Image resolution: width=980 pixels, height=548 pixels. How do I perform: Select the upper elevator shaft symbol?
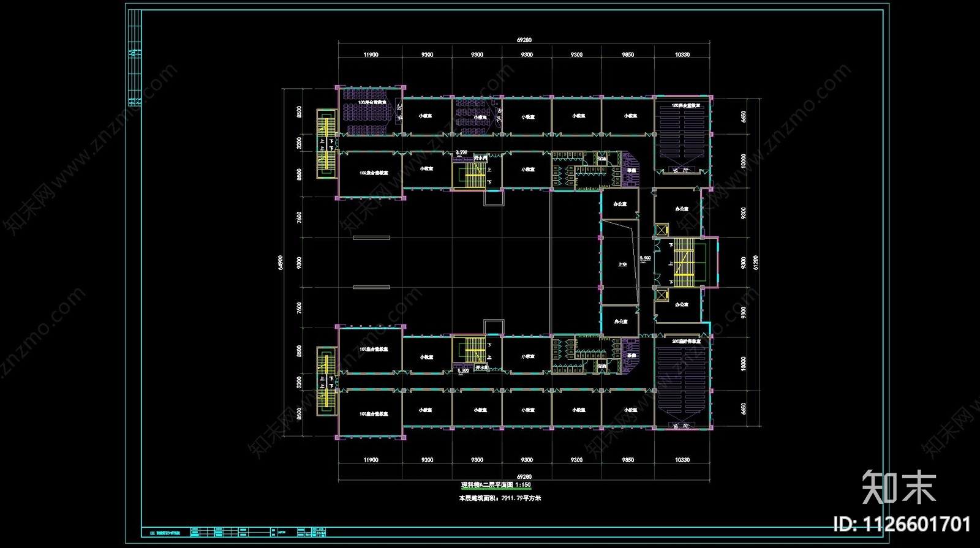pos(661,230)
